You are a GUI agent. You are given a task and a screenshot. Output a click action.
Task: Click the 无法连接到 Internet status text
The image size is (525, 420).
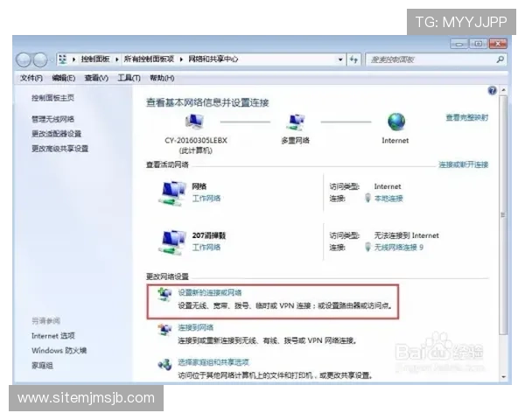(407, 235)
